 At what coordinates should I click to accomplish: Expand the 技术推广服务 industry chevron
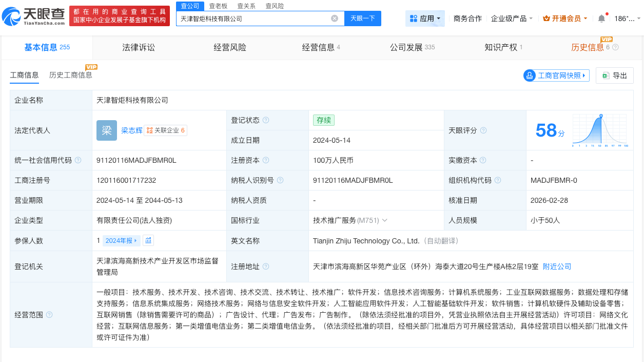384,220
